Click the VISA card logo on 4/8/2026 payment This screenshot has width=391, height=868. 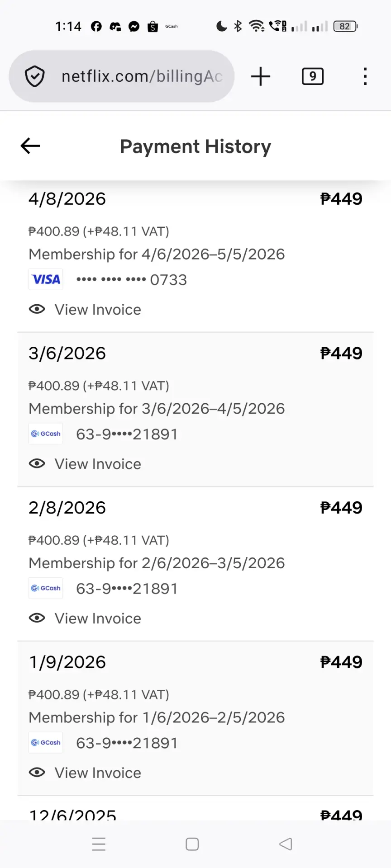pyautogui.click(x=46, y=279)
